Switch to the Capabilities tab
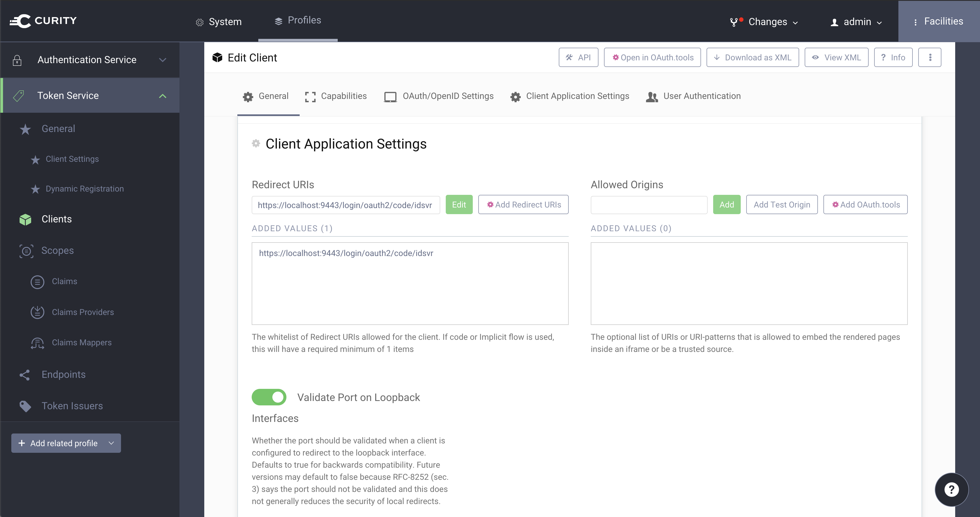980x517 pixels. pos(336,96)
